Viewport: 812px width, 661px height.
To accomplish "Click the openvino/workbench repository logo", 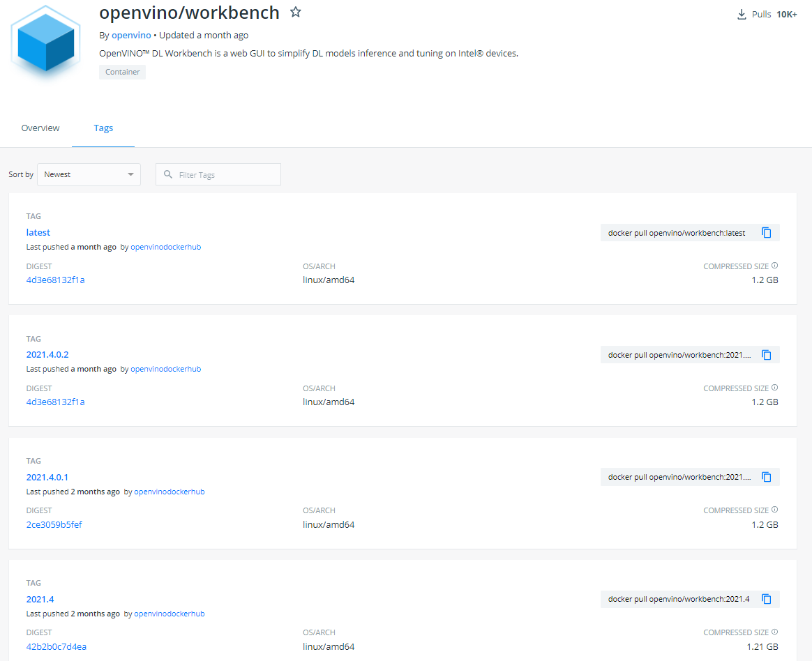I will pyautogui.click(x=45, y=43).
